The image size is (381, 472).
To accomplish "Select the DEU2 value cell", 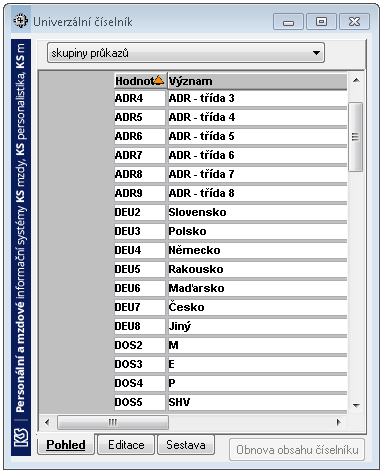I will click(x=140, y=212).
